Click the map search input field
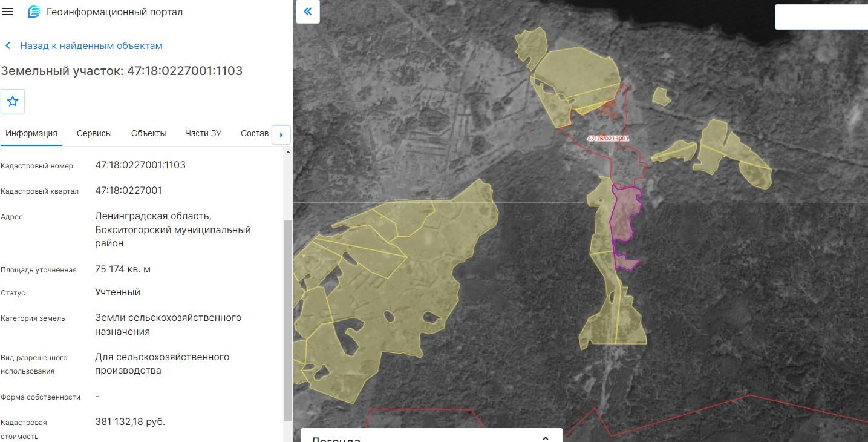The width and height of the screenshot is (868, 442). click(821, 17)
